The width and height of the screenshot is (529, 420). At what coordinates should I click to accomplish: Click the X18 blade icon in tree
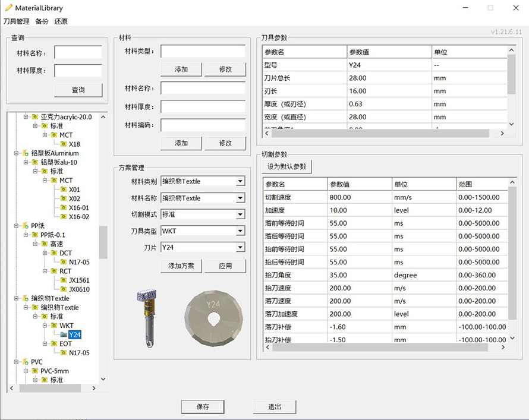(x=64, y=144)
